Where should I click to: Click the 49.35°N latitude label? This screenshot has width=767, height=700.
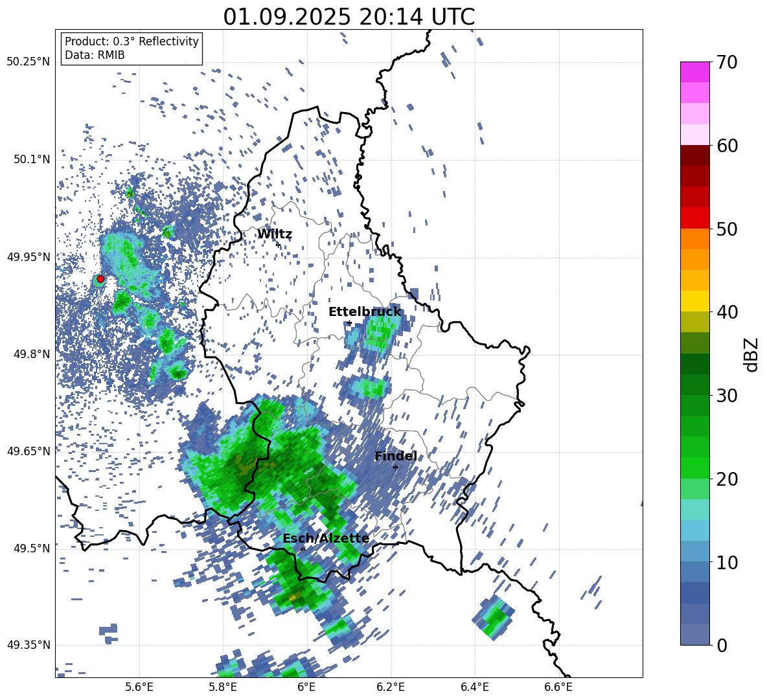(x=29, y=645)
